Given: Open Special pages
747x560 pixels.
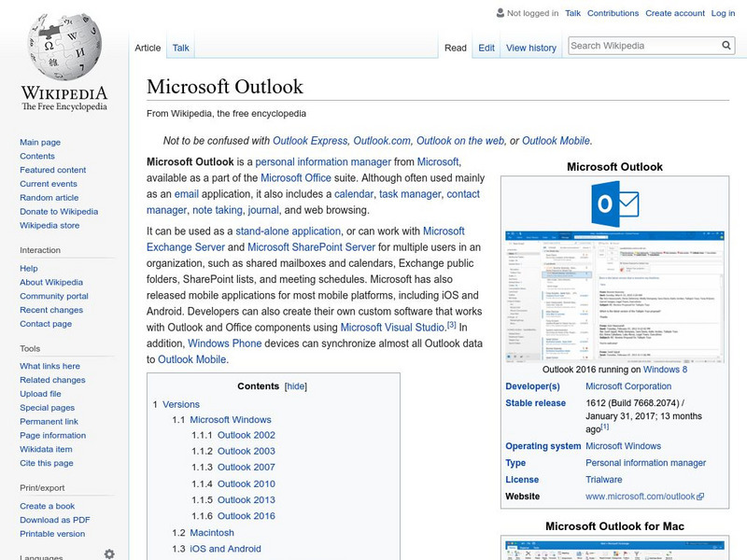Looking at the screenshot, I should (48, 407).
